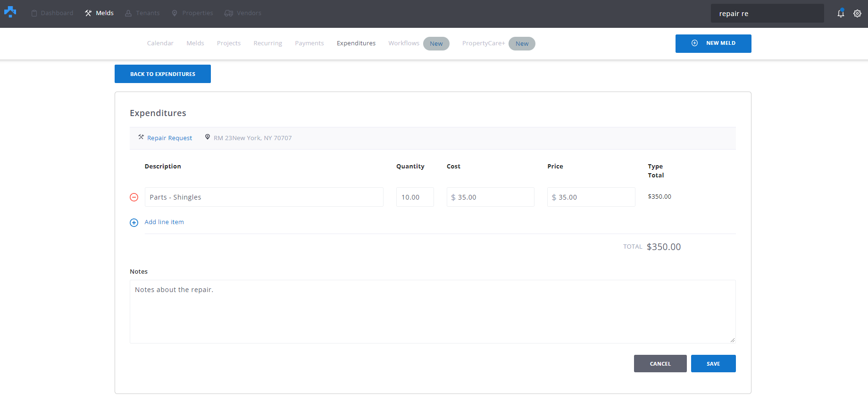868x402 pixels.
Task: Open Melds in top navigation
Action: (105, 13)
